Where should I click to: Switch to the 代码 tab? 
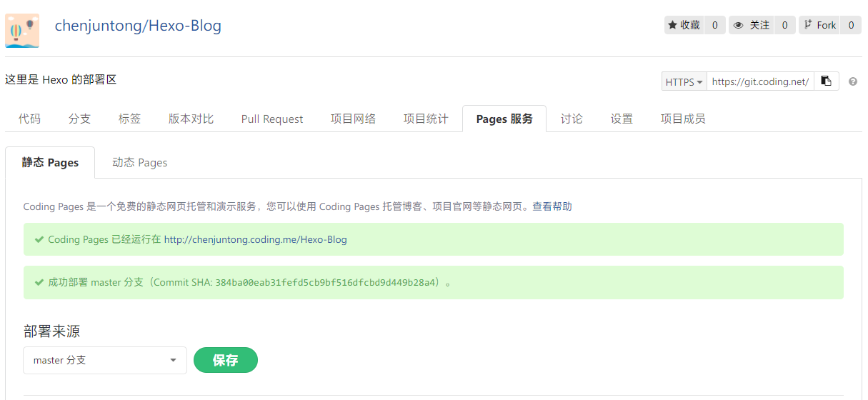click(x=29, y=119)
